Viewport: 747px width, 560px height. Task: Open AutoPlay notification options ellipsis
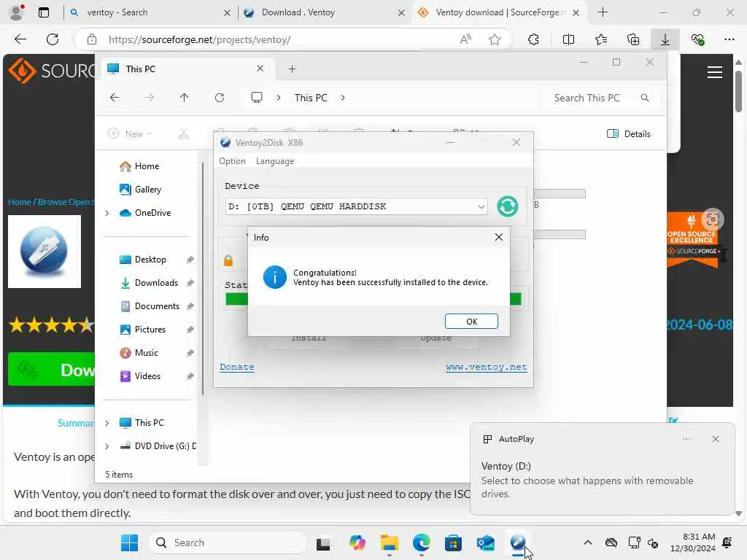click(x=686, y=439)
